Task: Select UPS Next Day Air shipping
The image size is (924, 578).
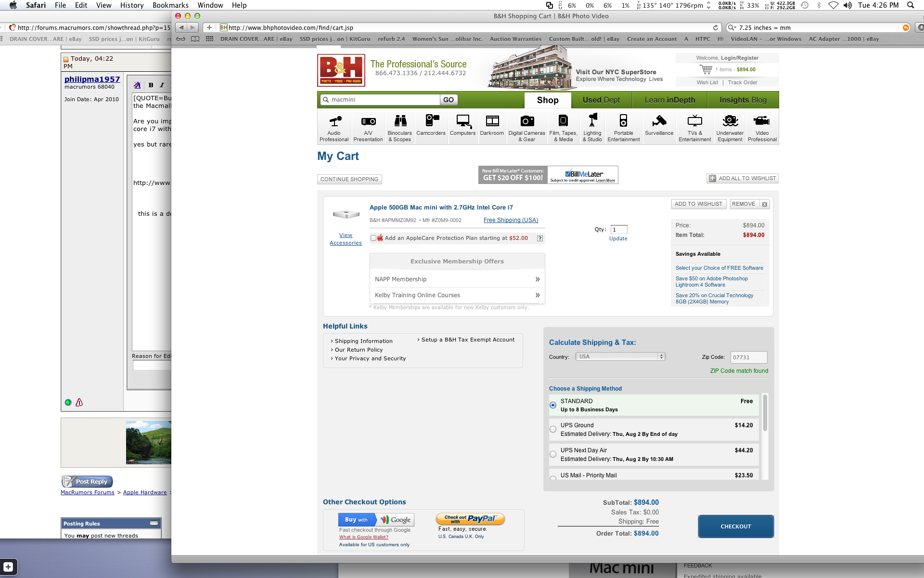Action: [553, 454]
